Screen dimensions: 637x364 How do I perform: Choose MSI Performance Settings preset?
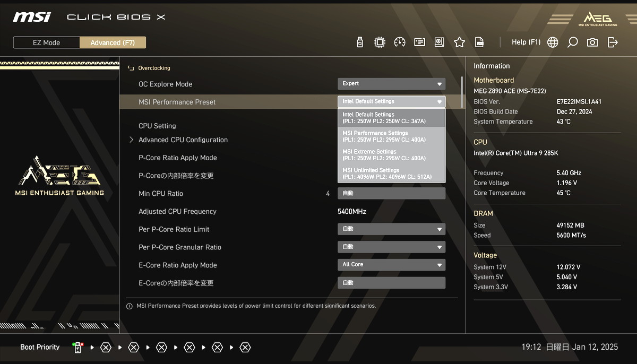click(x=391, y=136)
